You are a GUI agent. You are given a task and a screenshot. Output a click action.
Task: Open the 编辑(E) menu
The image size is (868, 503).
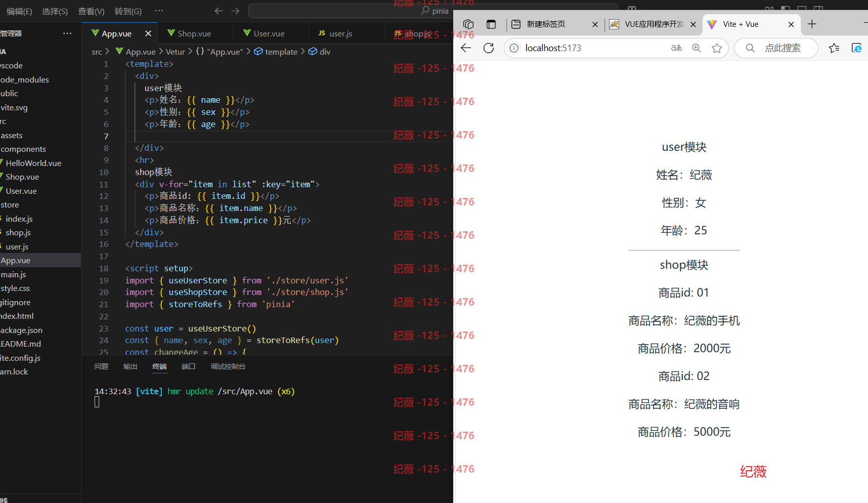tap(19, 11)
